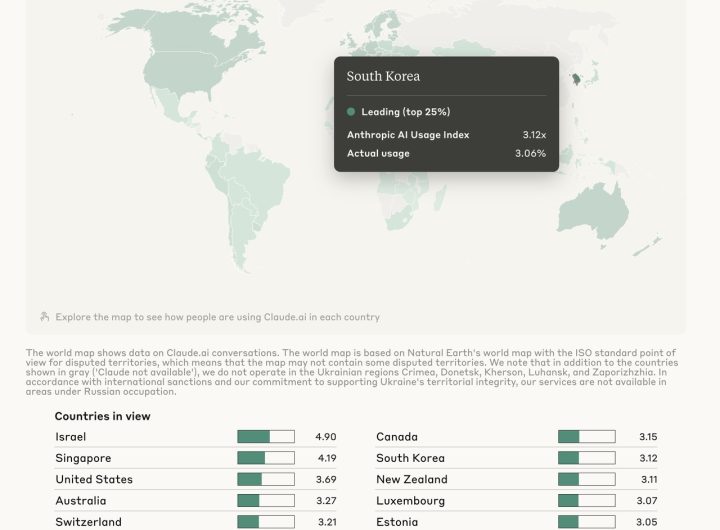
Task: Select Switzerland in the countries list
Action: click(88, 522)
